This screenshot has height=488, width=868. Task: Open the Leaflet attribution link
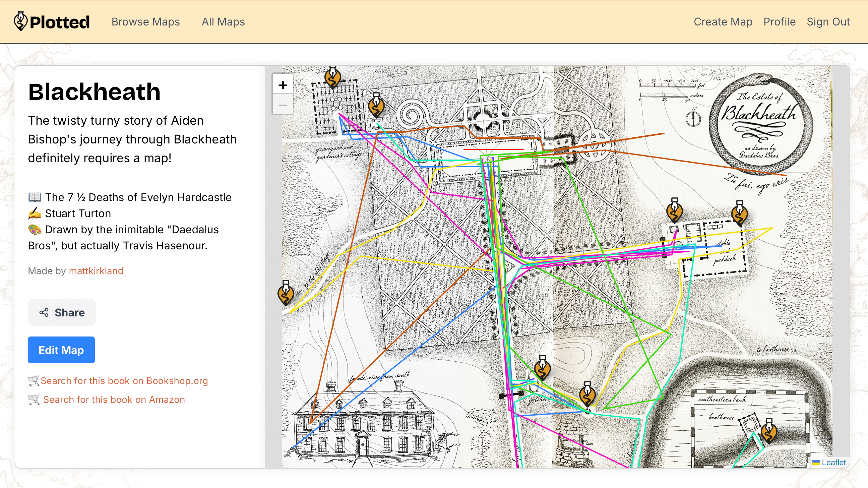pyautogui.click(x=833, y=463)
